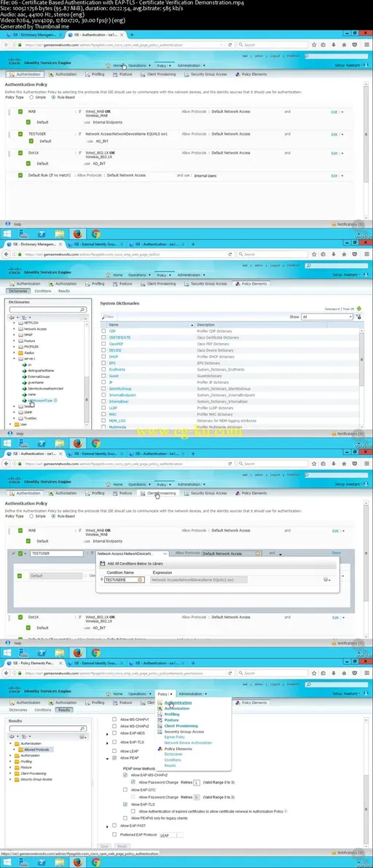Click the ISE Home icon in the first thumbnail
This screenshot has height=868, width=373.
point(110,66)
